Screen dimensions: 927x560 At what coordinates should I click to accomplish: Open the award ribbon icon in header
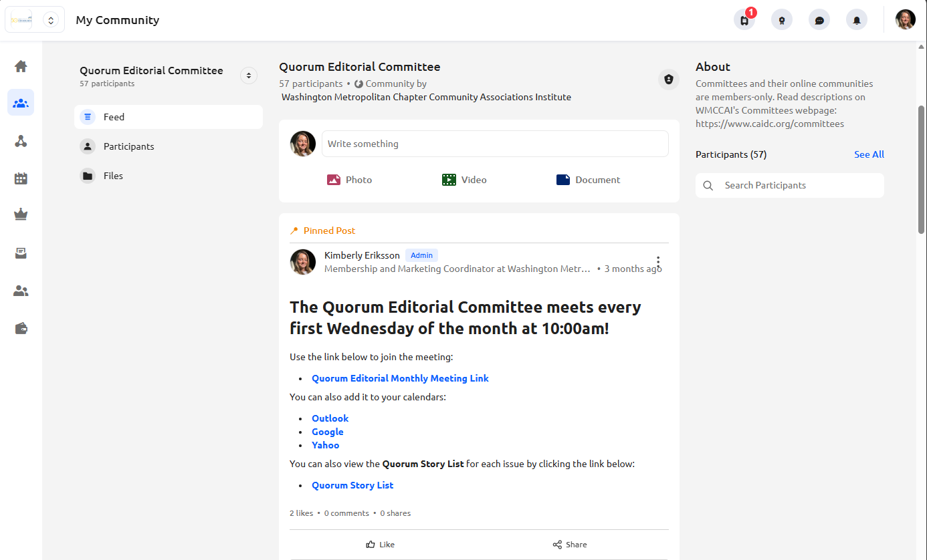(782, 20)
